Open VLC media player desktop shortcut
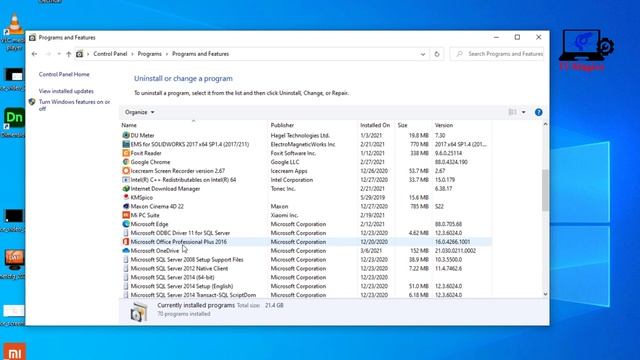Viewport: 640px width, 360px height. (13, 32)
